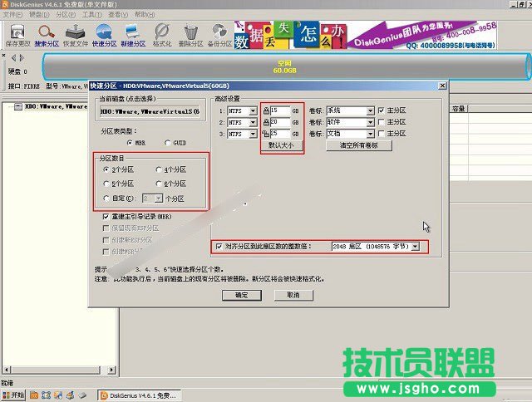Click the 确定 OK button

coord(242,295)
